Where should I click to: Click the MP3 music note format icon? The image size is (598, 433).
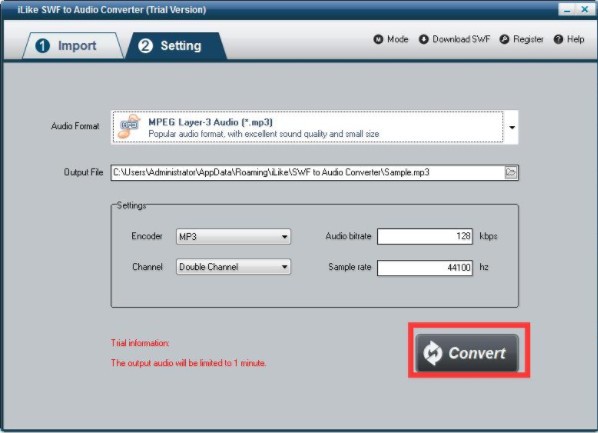pyautogui.click(x=129, y=126)
